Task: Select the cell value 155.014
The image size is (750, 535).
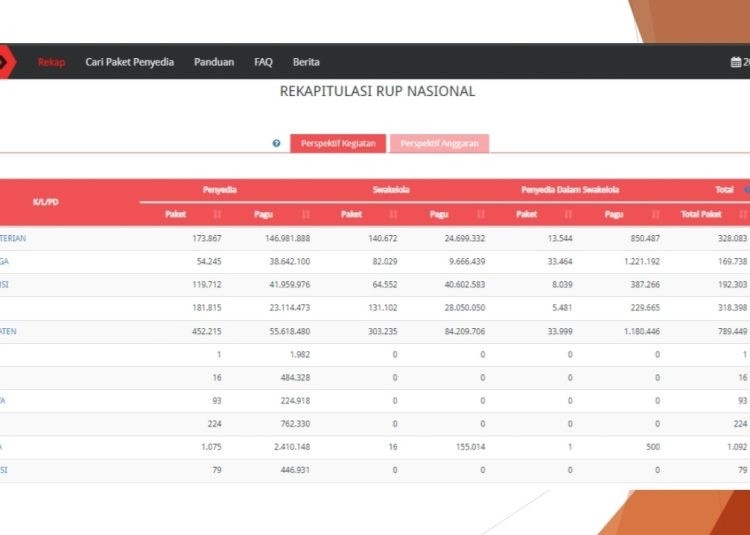Action: pyautogui.click(x=470, y=447)
